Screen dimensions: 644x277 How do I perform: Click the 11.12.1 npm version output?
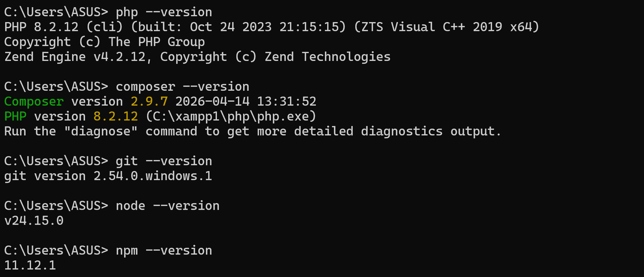pyautogui.click(x=30, y=265)
